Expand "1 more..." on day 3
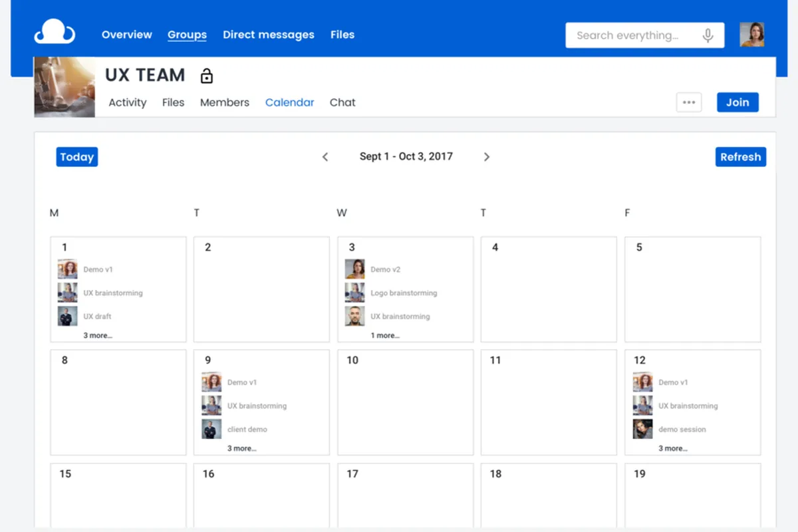 tap(385, 336)
